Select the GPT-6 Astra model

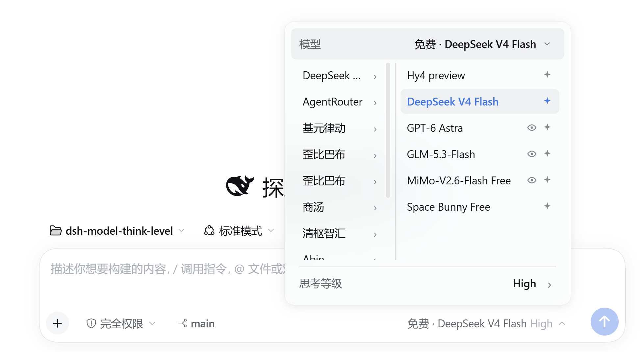[x=480, y=128]
